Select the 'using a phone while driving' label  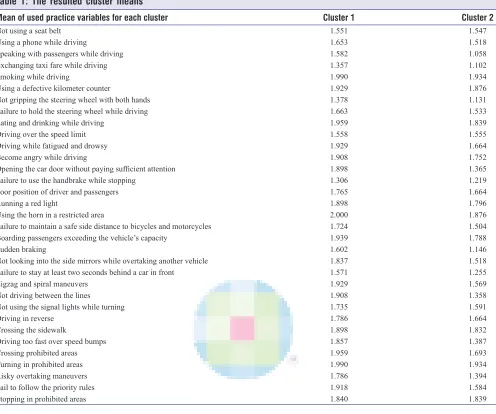click(44, 43)
